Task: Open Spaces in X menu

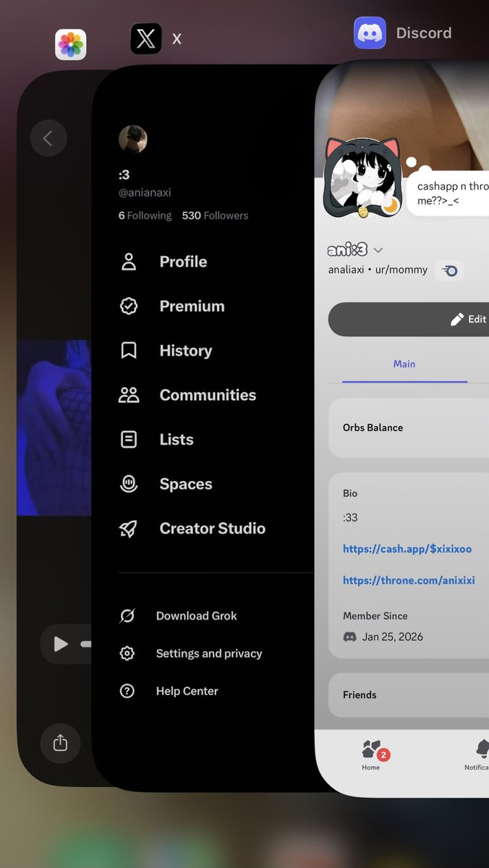Action: pyautogui.click(x=186, y=484)
